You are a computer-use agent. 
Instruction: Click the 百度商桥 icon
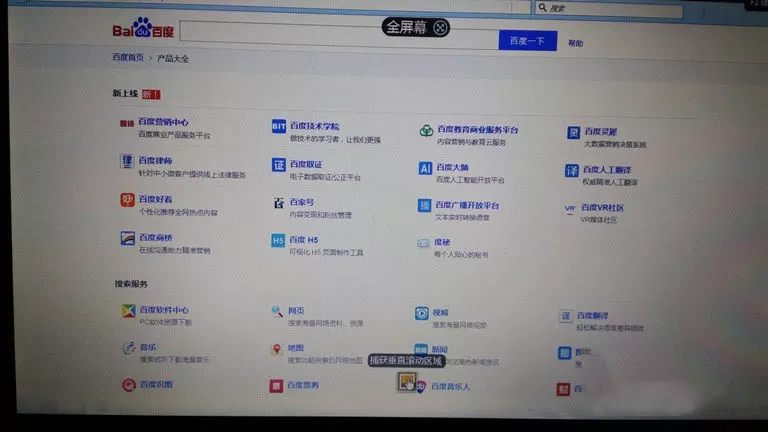pos(128,239)
